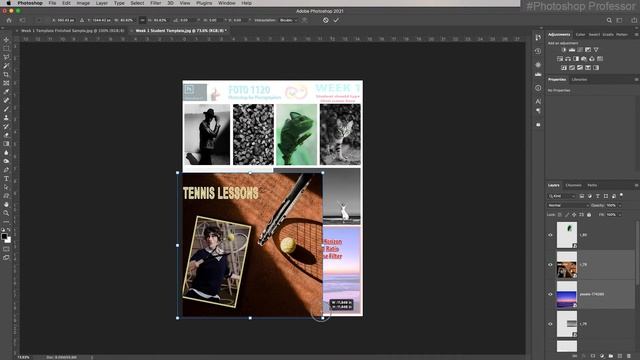Add a layer mask from the Layers footer

pos(593,356)
